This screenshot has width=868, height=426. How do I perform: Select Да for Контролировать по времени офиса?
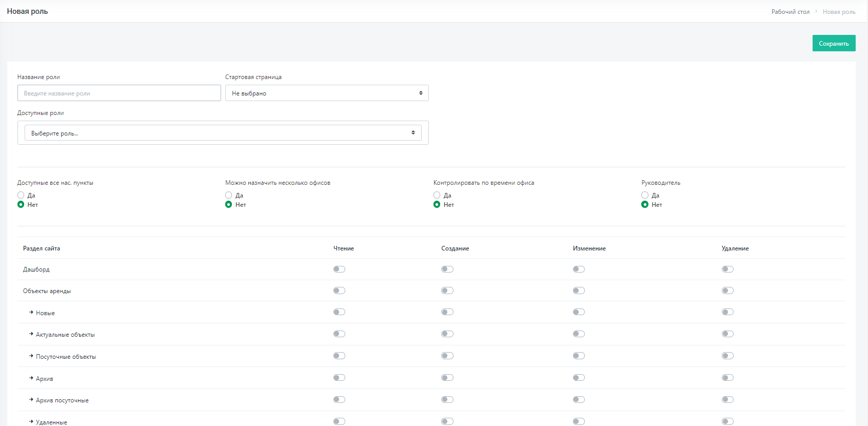[437, 195]
